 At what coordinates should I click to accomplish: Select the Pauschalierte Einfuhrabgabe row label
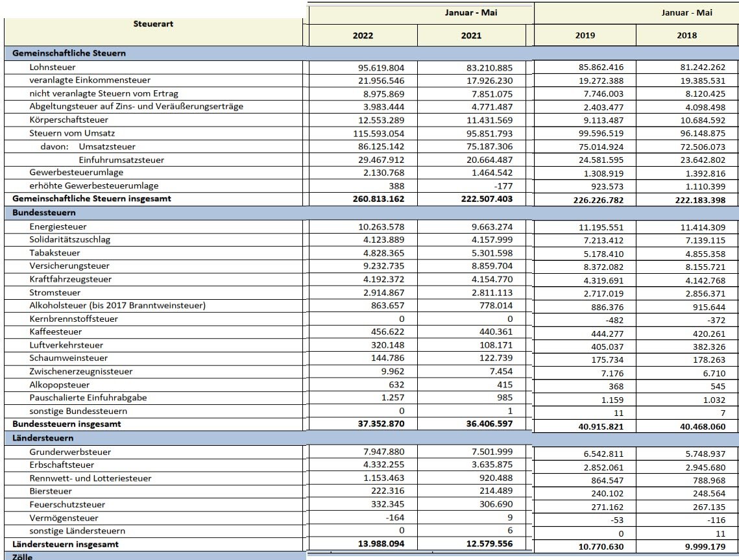(x=88, y=398)
